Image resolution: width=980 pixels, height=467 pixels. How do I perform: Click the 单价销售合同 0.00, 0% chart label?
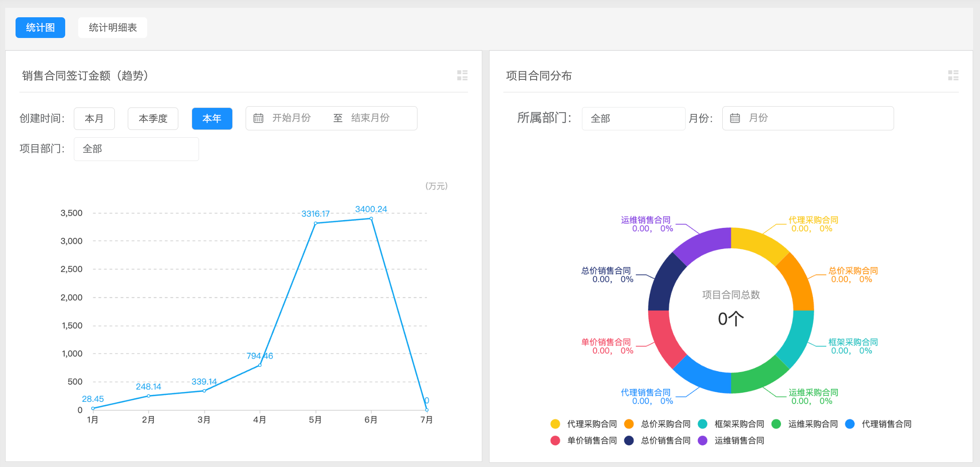point(607,346)
